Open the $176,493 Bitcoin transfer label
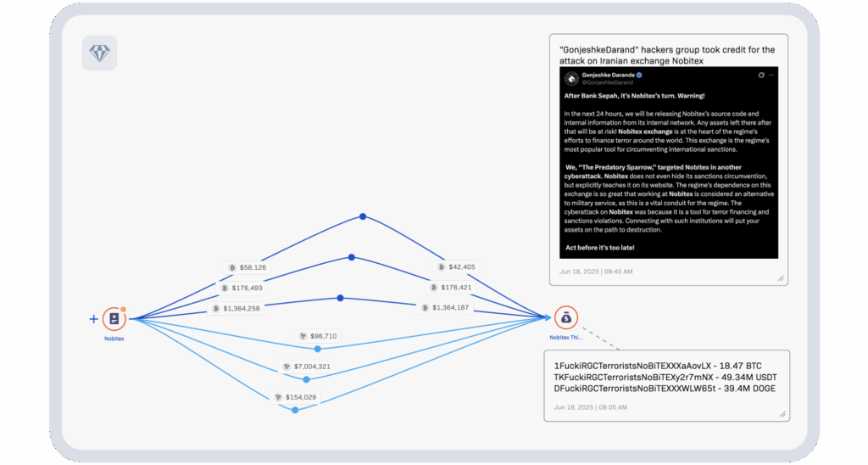 click(242, 288)
